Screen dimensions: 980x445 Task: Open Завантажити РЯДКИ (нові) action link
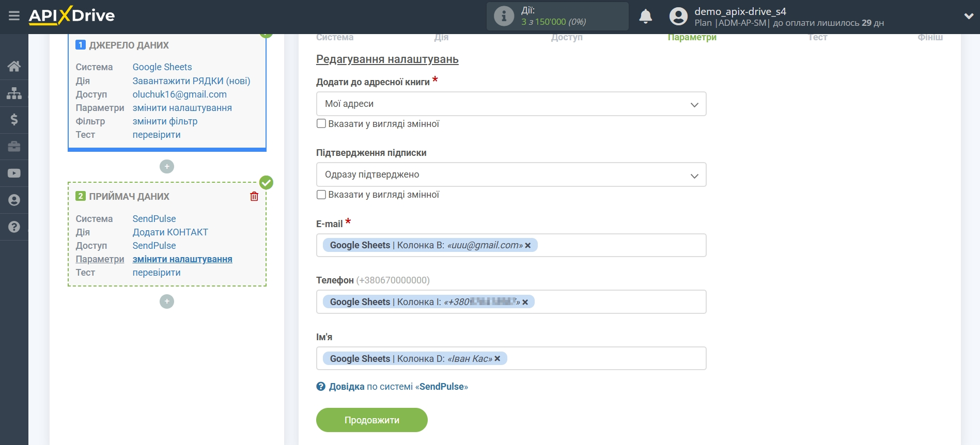point(191,81)
